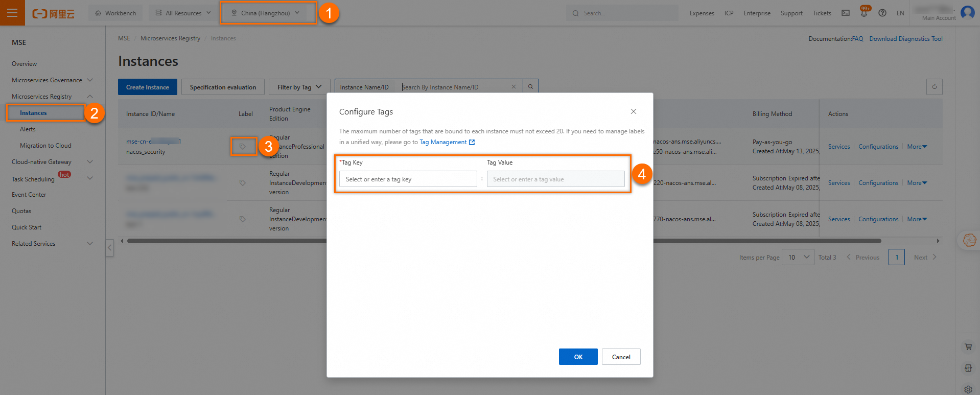Switch language via EN
Viewport: 980px width, 395px height.
(x=900, y=13)
